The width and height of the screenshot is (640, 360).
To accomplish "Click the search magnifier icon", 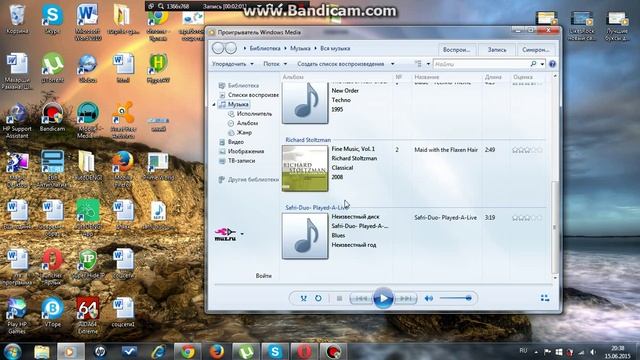I will [533, 64].
